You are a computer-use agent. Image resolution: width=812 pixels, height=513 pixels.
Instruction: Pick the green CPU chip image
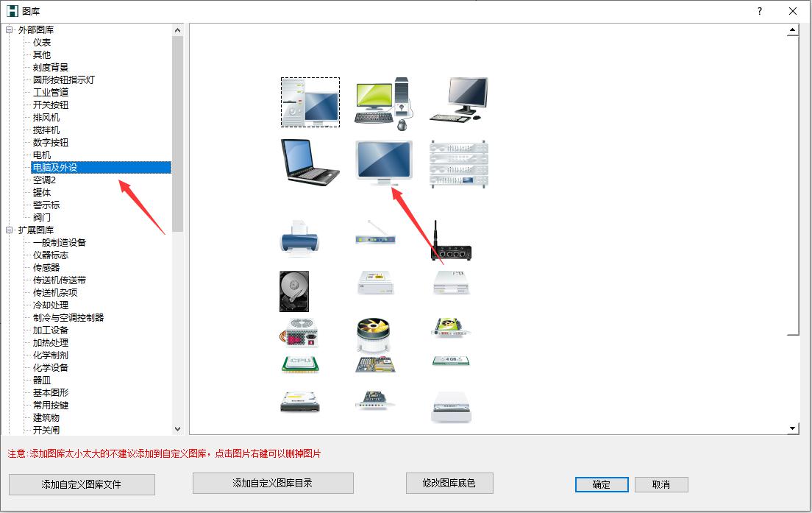[299, 363]
